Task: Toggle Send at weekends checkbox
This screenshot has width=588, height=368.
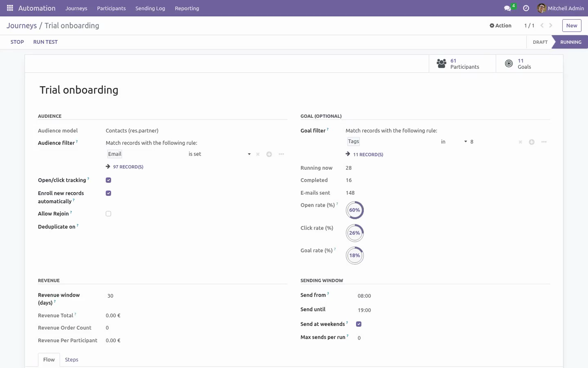Action: point(359,324)
